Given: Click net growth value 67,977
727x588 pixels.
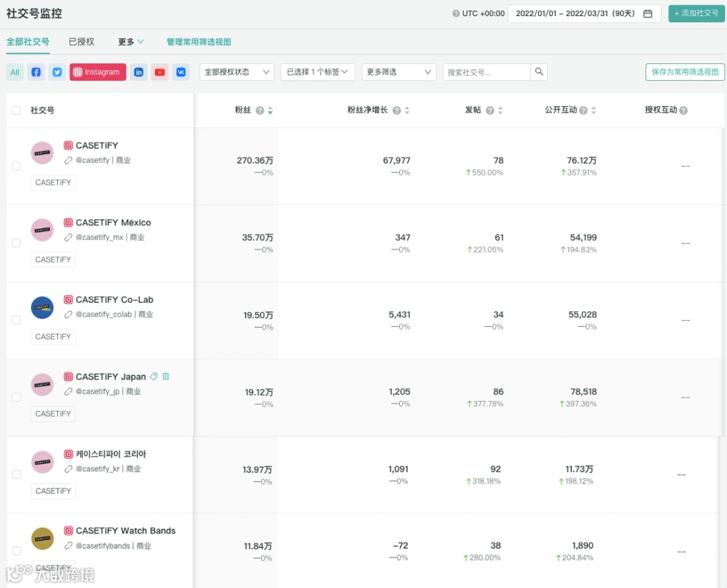Looking at the screenshot, I should click(396, 160).
